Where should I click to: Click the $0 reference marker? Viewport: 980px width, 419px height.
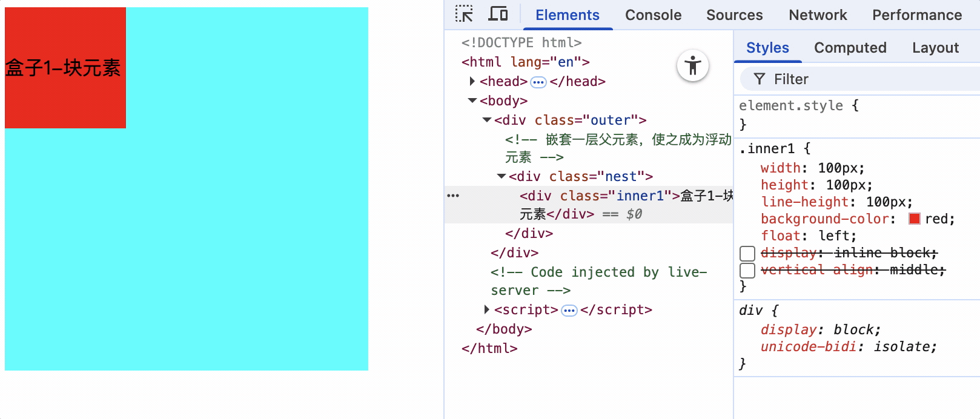point(634,214)
